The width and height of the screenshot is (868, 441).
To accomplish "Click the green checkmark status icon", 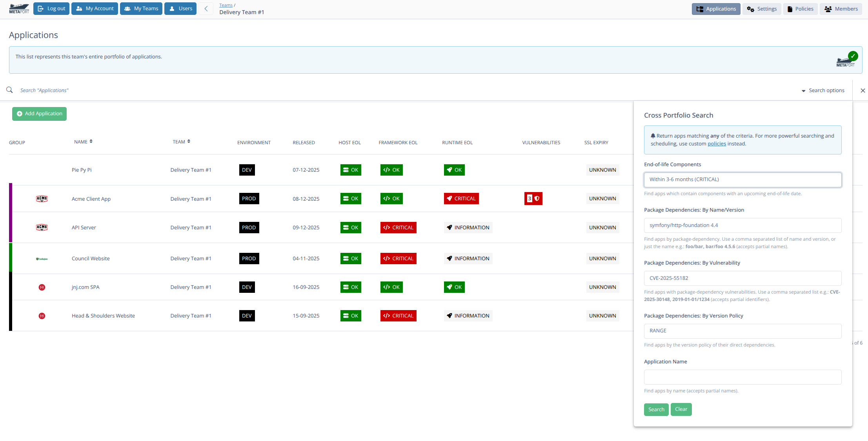I will [853, 56].
